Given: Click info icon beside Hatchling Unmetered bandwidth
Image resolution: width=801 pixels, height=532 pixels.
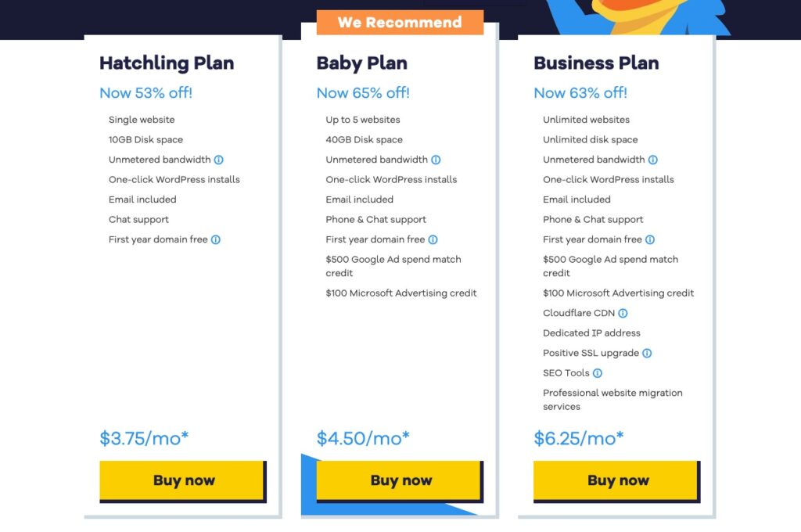Looking at the screenshot, I should click(x=219, y=160).
